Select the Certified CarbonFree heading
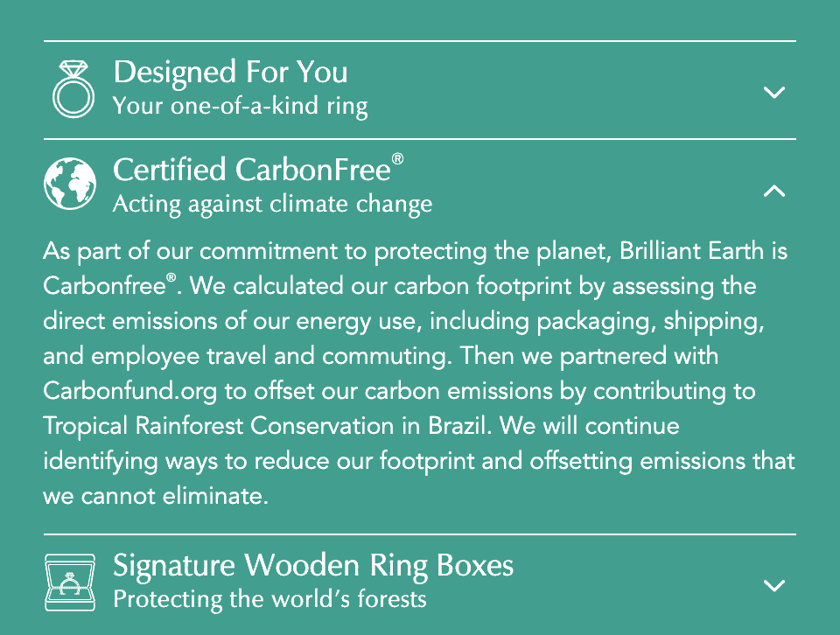840x635 pixels. (250, 169)
